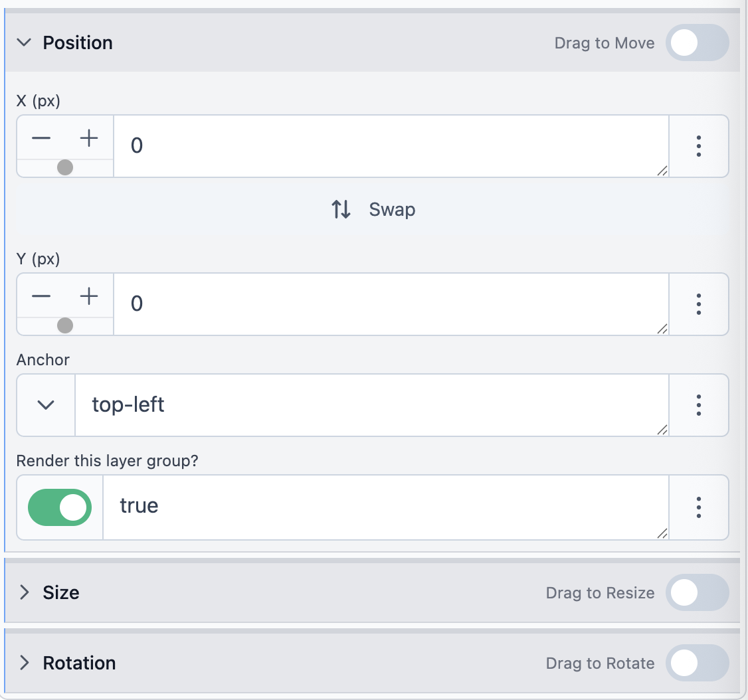The width and height of the screenshot is (748, 700).
Task: Turn off Render this layer group switch
Action: 60,507
